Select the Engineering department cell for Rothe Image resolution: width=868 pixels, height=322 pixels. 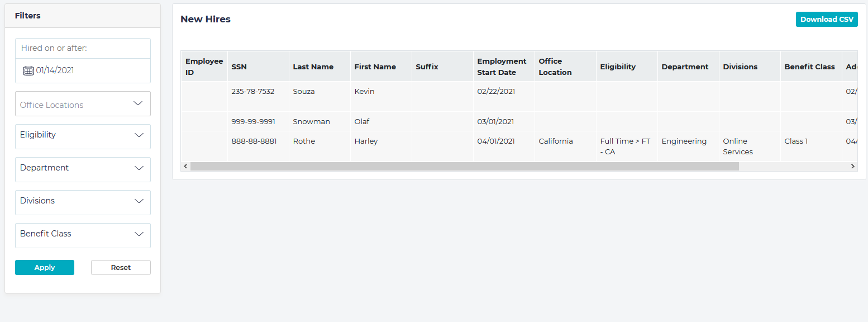click(x=684, y=141)
